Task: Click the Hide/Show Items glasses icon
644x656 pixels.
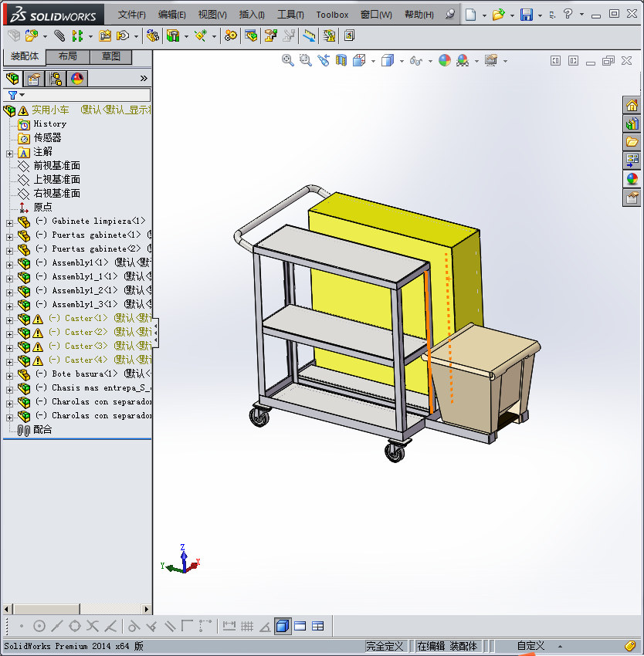Action: 415,61
